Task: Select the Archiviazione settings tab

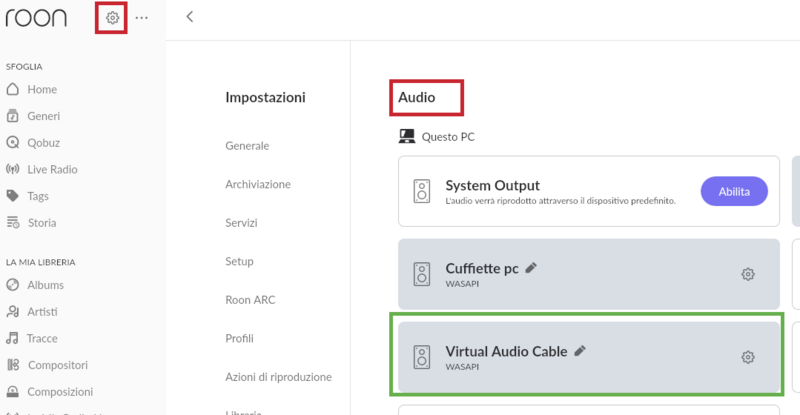Action: [x=258, y=184]
